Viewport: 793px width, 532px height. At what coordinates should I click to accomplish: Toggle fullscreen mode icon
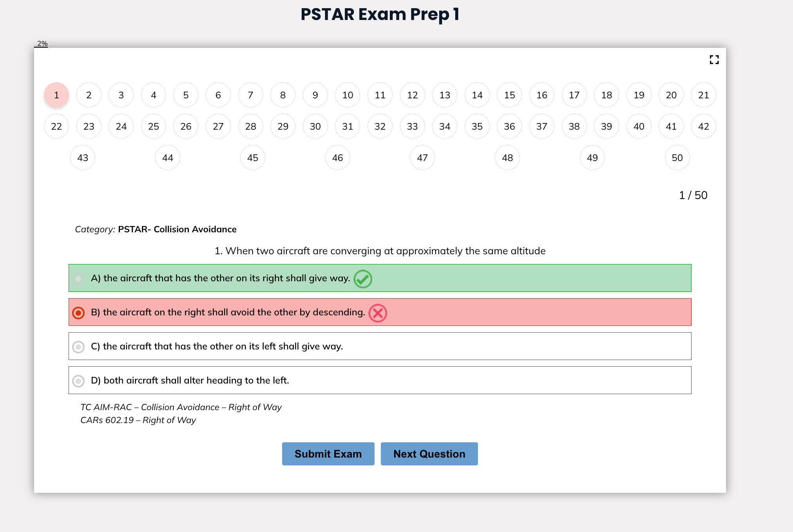[714, 60]
